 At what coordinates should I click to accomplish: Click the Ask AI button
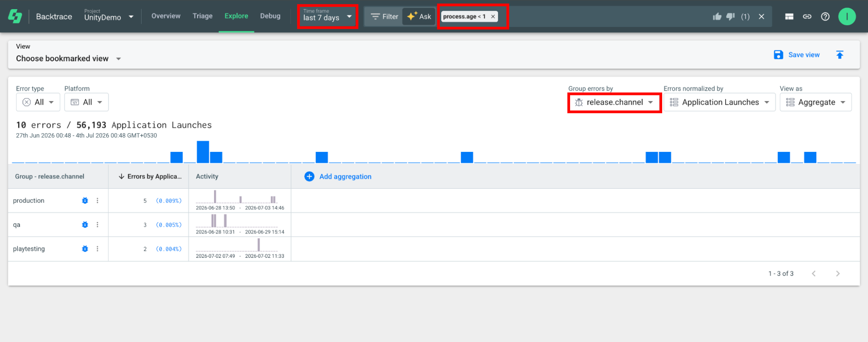419,16
